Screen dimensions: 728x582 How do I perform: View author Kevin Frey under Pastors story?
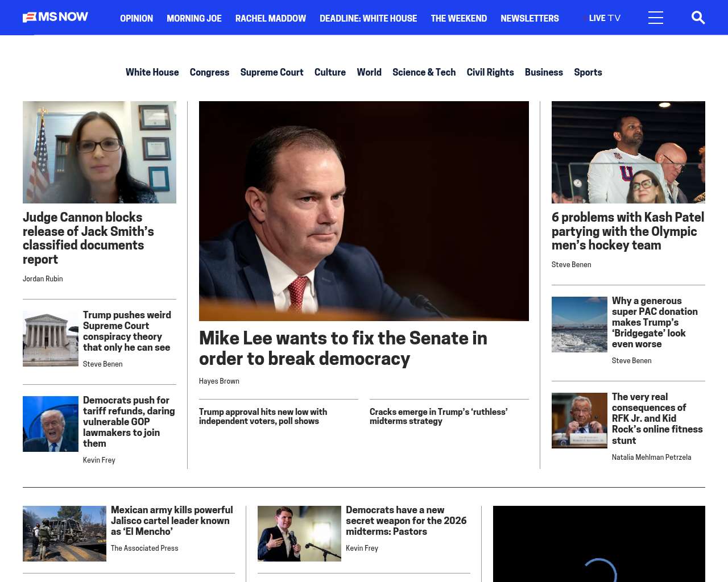[x=362, y=548]
